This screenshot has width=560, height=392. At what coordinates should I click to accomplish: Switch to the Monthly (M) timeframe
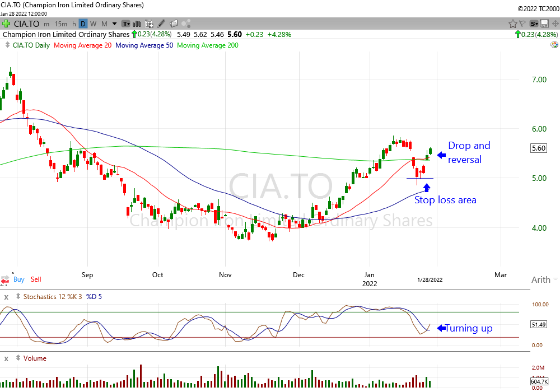click(104, 24)
